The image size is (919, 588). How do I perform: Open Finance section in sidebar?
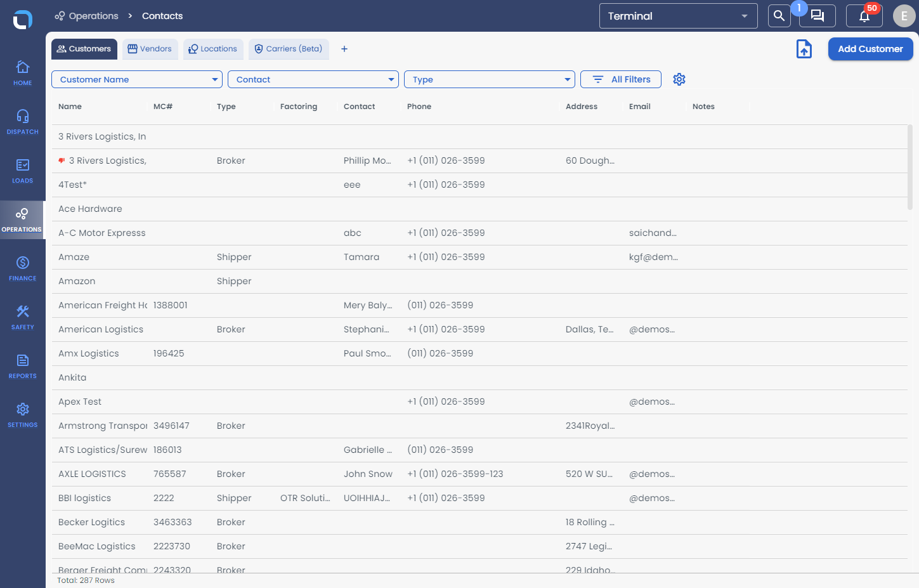click(22, 269)
